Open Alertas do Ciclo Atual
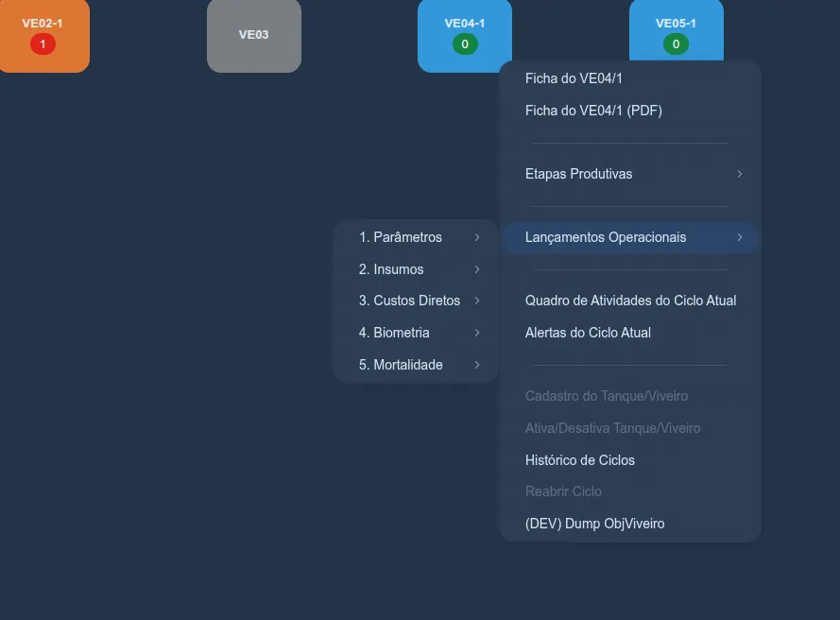 click(630, 333)
